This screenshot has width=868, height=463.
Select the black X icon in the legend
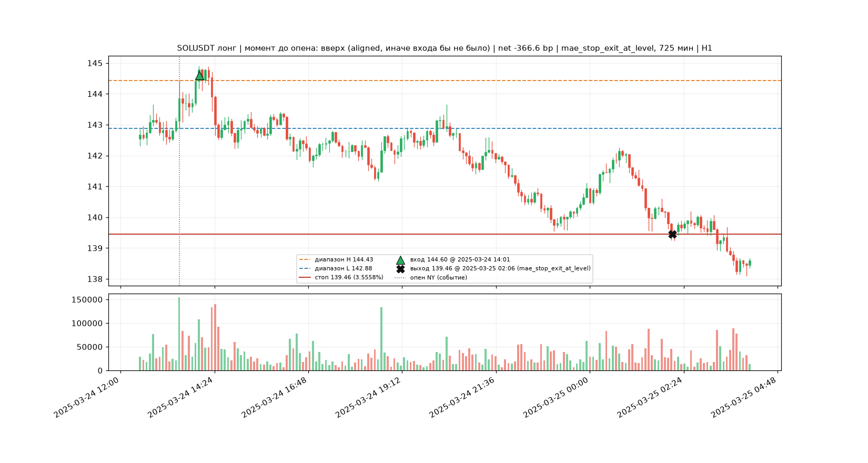coord(400,268)
